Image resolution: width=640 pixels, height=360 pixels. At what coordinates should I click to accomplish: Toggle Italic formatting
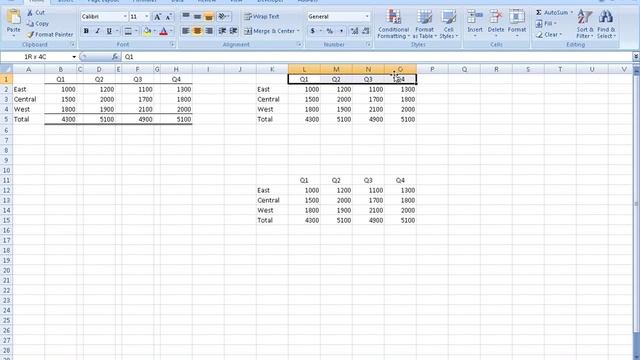97,31
